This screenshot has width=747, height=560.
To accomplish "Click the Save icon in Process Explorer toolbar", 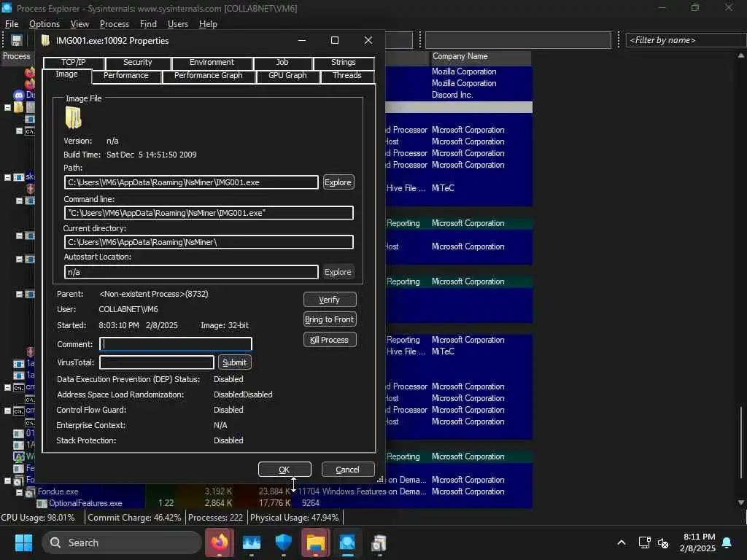I will (x=17, y=41).
